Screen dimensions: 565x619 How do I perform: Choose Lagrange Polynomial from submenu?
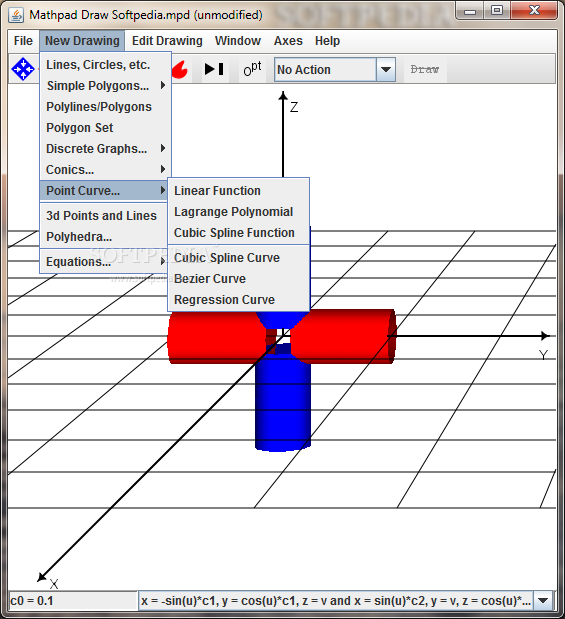click(238, 212)
